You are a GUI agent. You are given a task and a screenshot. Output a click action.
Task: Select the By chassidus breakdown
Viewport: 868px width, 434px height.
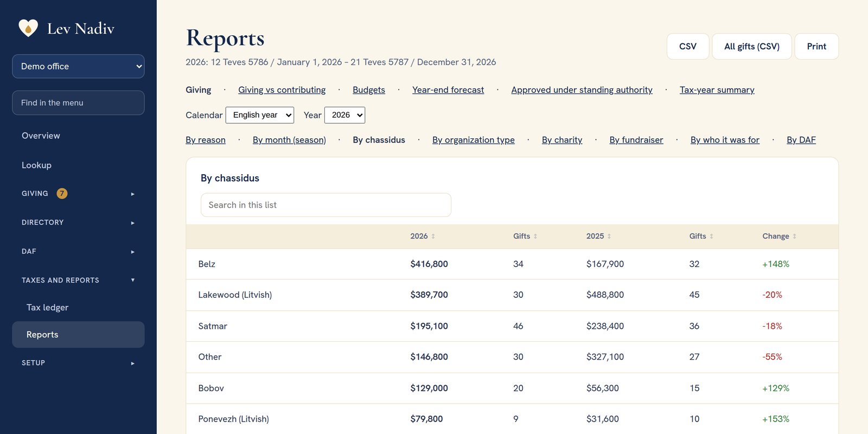coord(379,140)
